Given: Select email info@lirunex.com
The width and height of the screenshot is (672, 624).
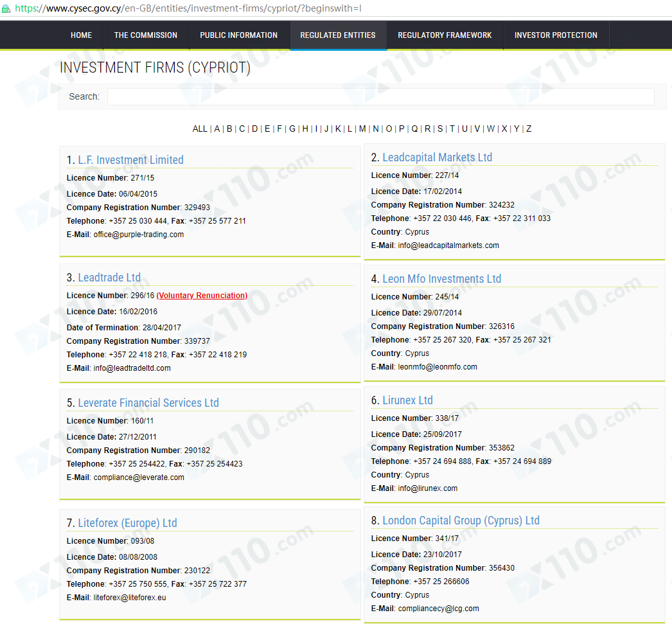Looking at the screenshot, I should [428, 488].
